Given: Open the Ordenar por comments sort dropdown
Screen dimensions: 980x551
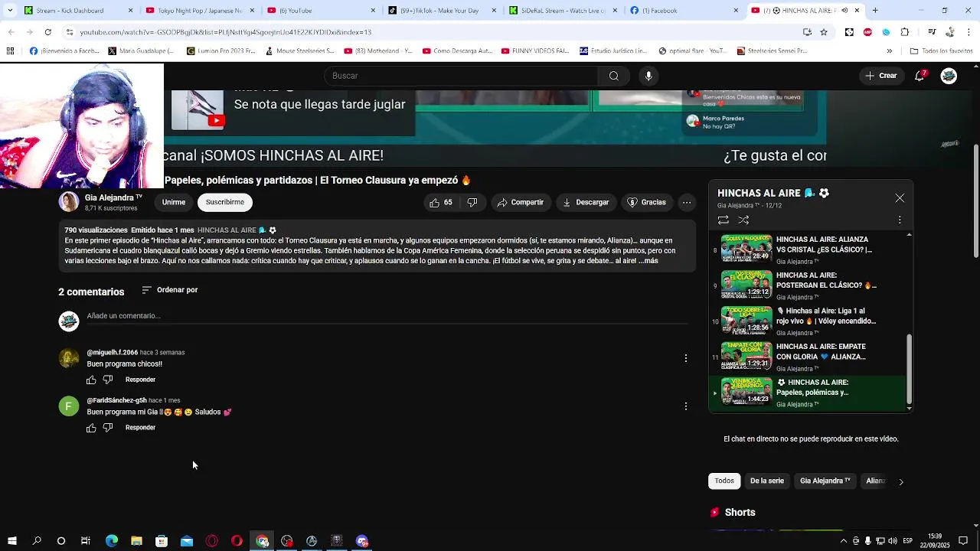Looking at the screenshot, I should pyautogui.click(x=170, y=290).
